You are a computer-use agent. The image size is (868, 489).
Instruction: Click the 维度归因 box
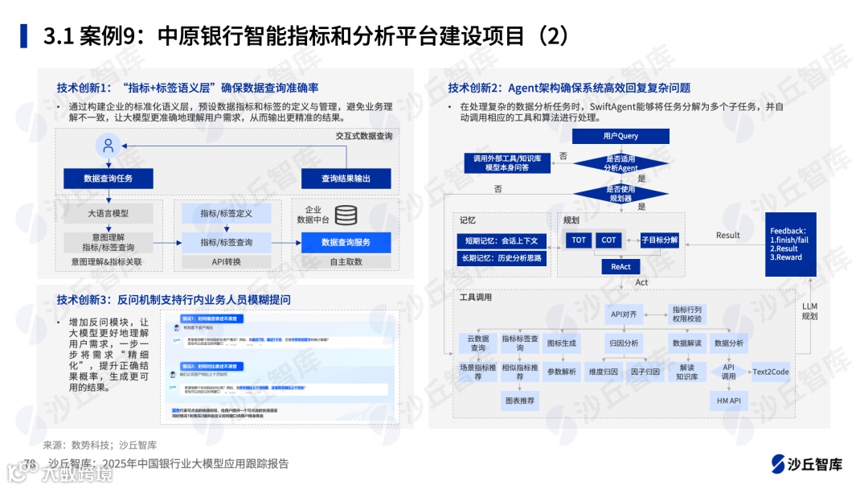604,372
